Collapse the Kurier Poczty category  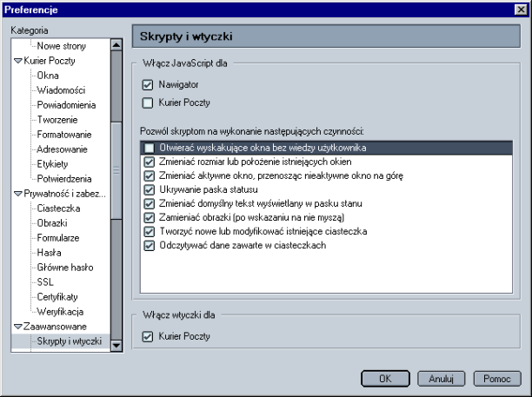(x=18, y=61)
